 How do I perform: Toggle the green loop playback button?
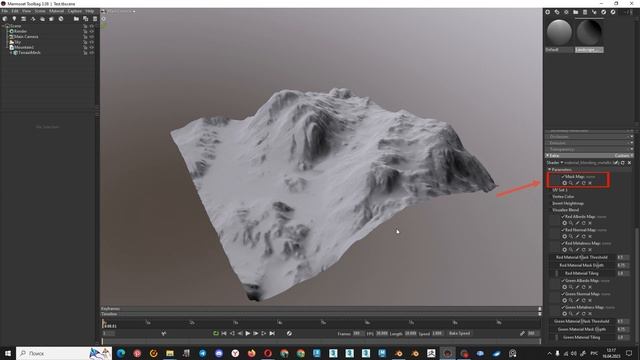(216, 333)
